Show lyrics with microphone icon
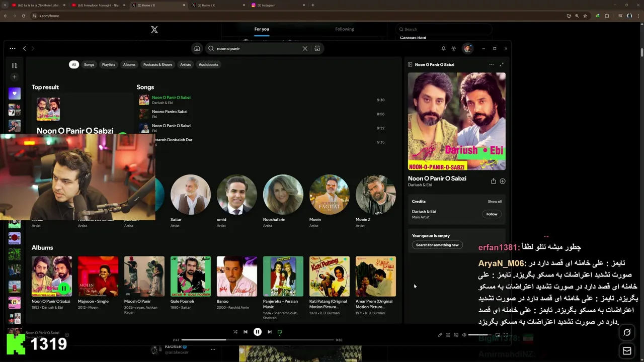The width and height of the screenshot is (644, 362). 440,335
